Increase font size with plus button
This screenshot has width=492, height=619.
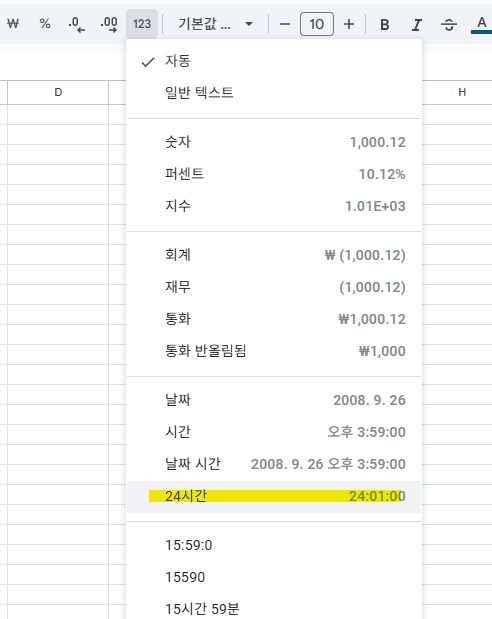pyautogui.click(x=349, y=24)
